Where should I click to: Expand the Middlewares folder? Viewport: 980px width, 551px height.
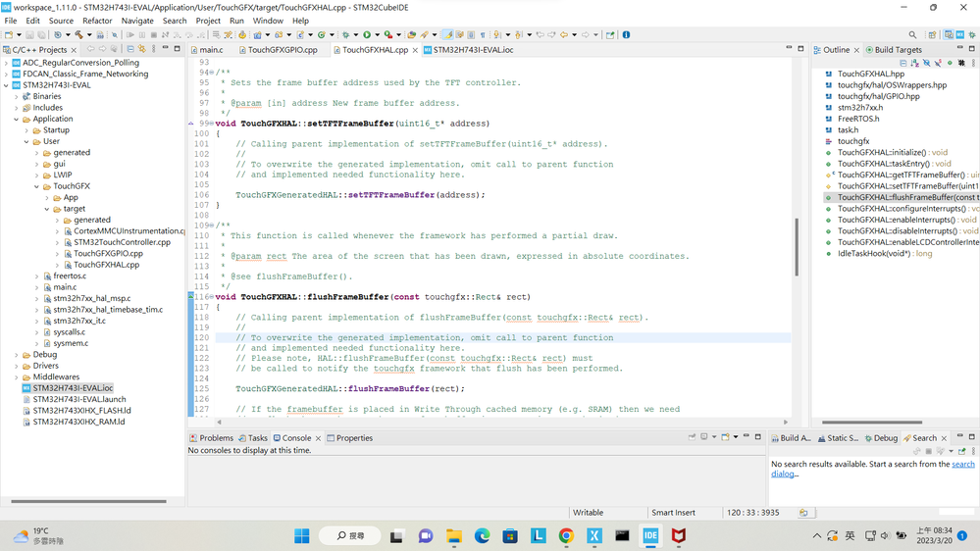pyautogui.click(x=17, y=377)
